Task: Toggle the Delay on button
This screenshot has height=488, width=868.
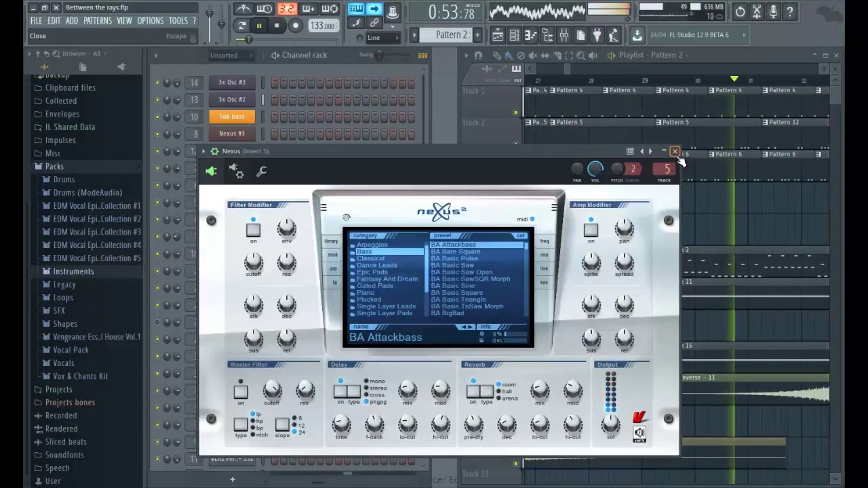Action: click(340, 391)
